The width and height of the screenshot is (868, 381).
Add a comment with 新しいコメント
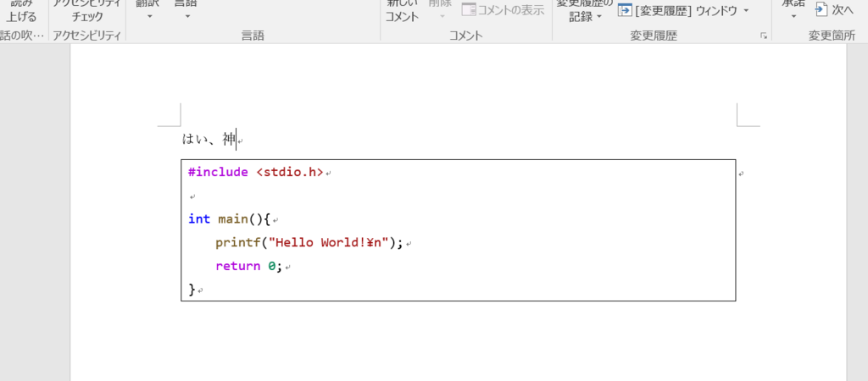point(402,11)
